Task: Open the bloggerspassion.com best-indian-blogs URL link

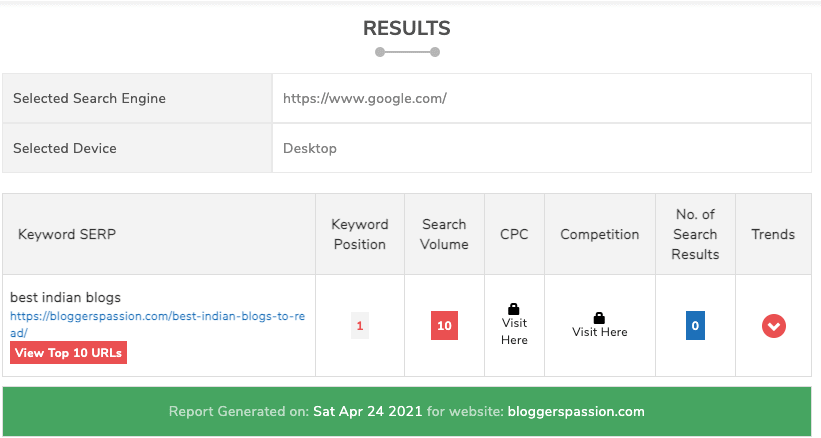Action: (x=157, y=324)
